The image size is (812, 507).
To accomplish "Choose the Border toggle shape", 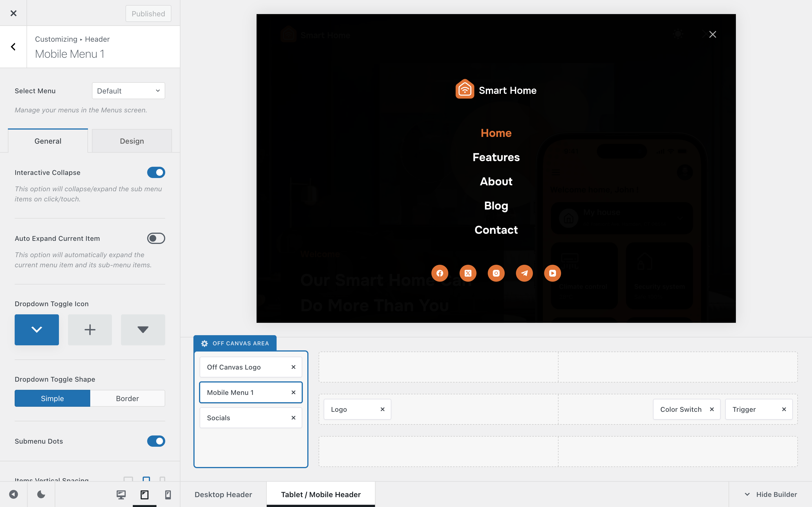I will (x=127, y=398).
